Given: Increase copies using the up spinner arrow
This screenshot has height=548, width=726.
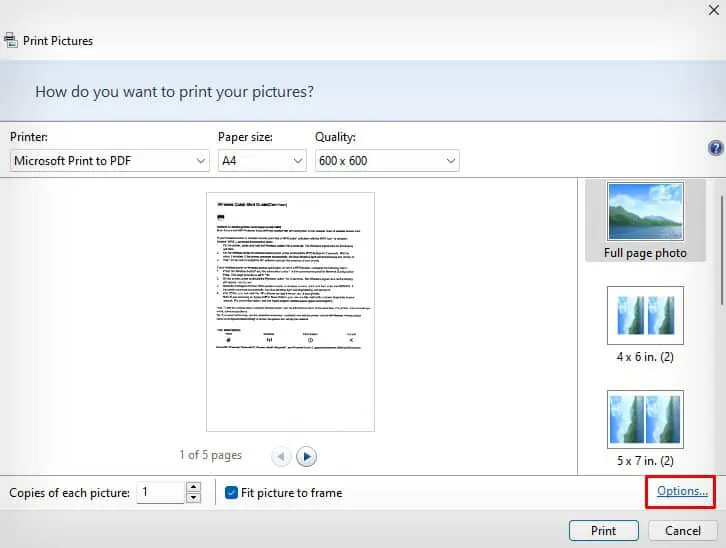Looking at the screenshot, I should pos(193,487).
